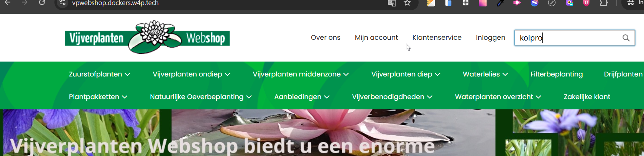
Task: Open the Plantpakketten dropdown
Action: click(x=98, y=97)
